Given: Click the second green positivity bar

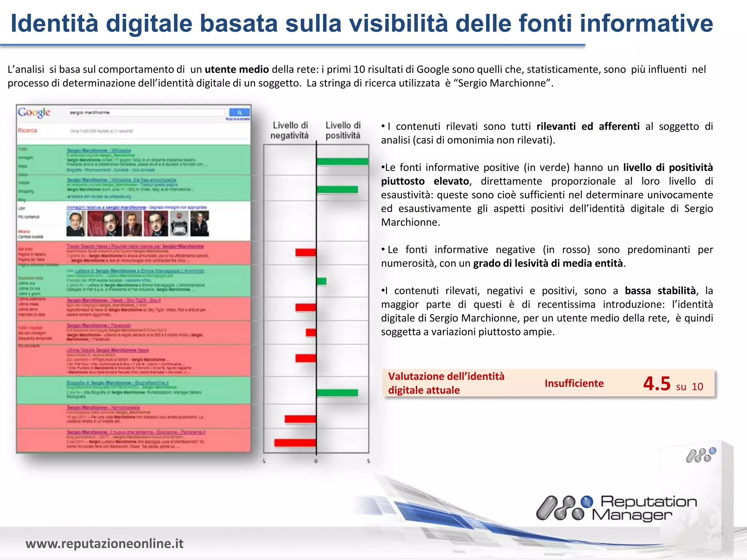Looking at the screenshot, I should (337, 189).
